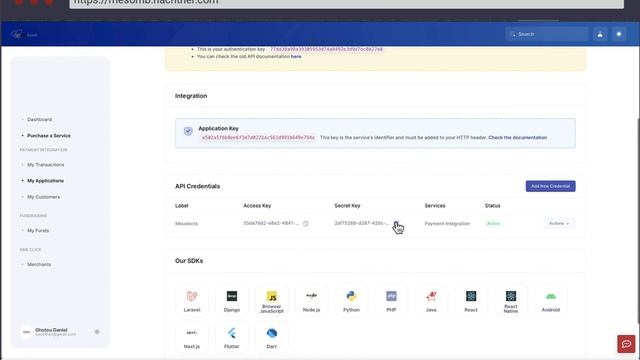640x360 pixels.
Task: Open Purchase a Service in sidebar
Action: (49, 136)
